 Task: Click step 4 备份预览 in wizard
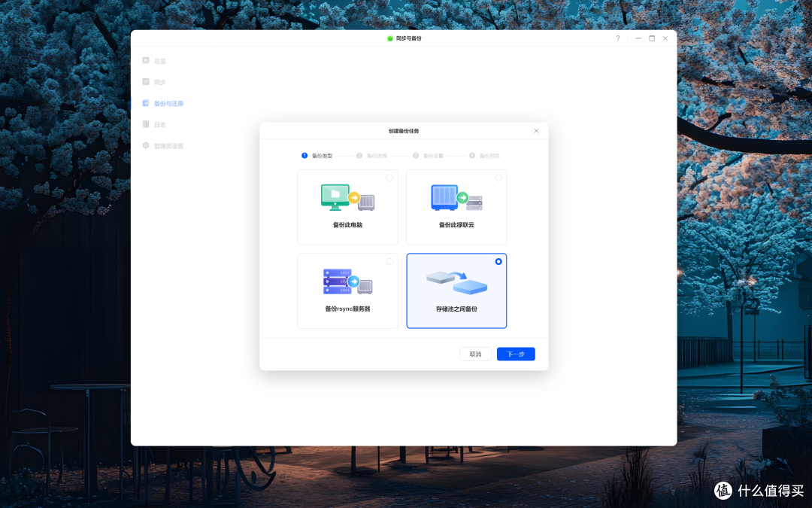(485, 156)
